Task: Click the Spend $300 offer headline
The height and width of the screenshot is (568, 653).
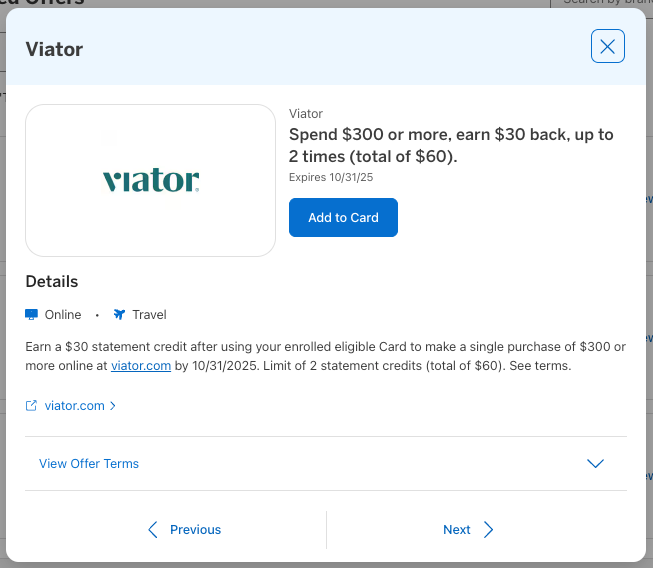Action: pyautogui.click(x=451, y=144)
